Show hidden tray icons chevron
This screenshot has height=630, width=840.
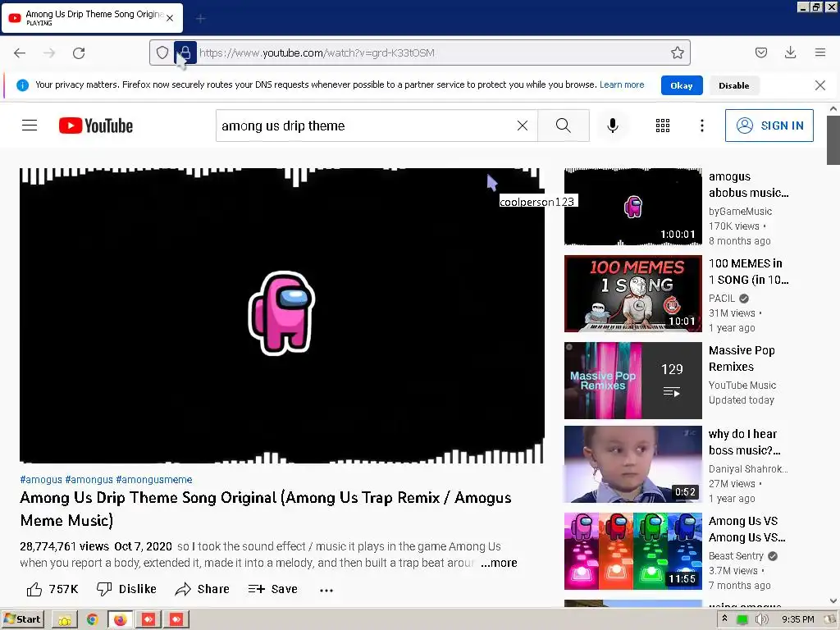tap(724, 619)
